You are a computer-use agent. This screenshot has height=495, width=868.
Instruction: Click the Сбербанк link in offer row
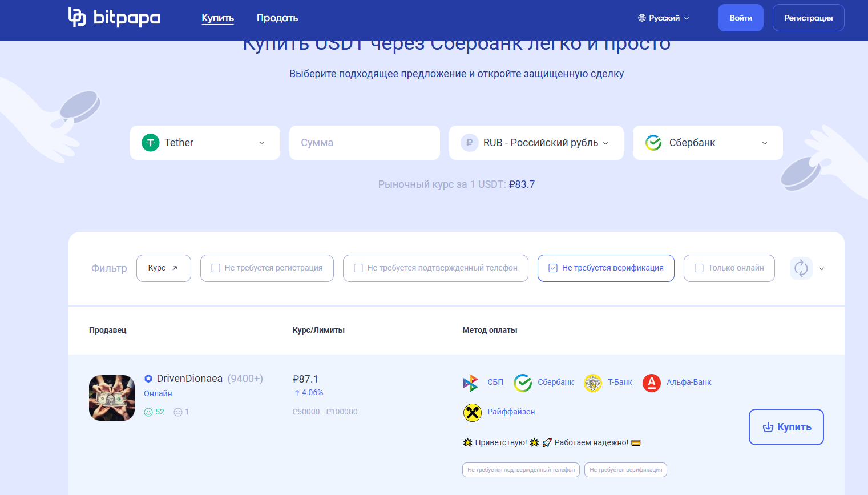556,383
